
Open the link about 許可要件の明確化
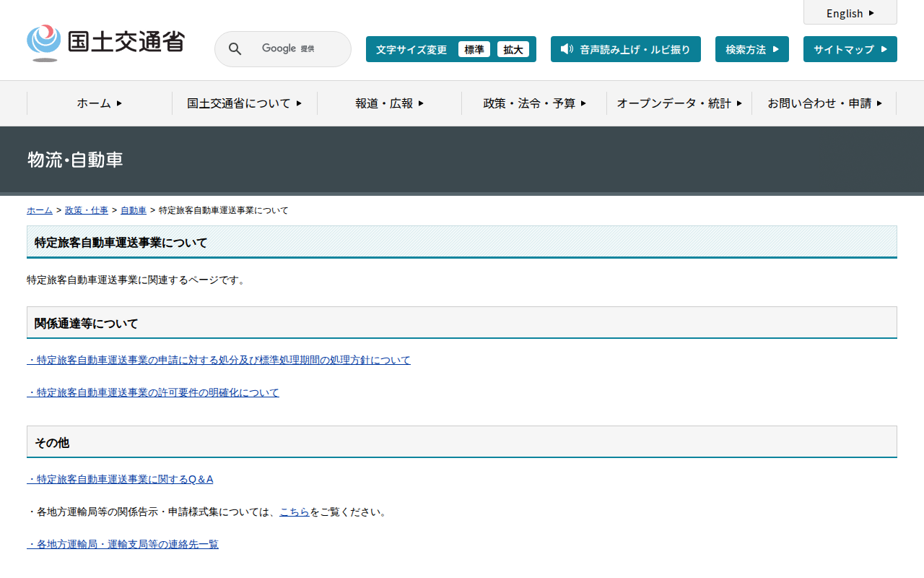click(153, 392)
